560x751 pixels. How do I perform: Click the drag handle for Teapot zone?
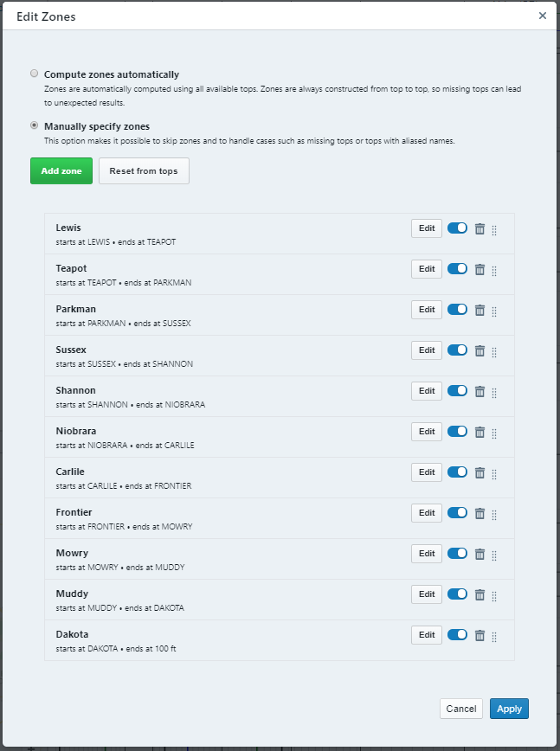click(494, 271)
